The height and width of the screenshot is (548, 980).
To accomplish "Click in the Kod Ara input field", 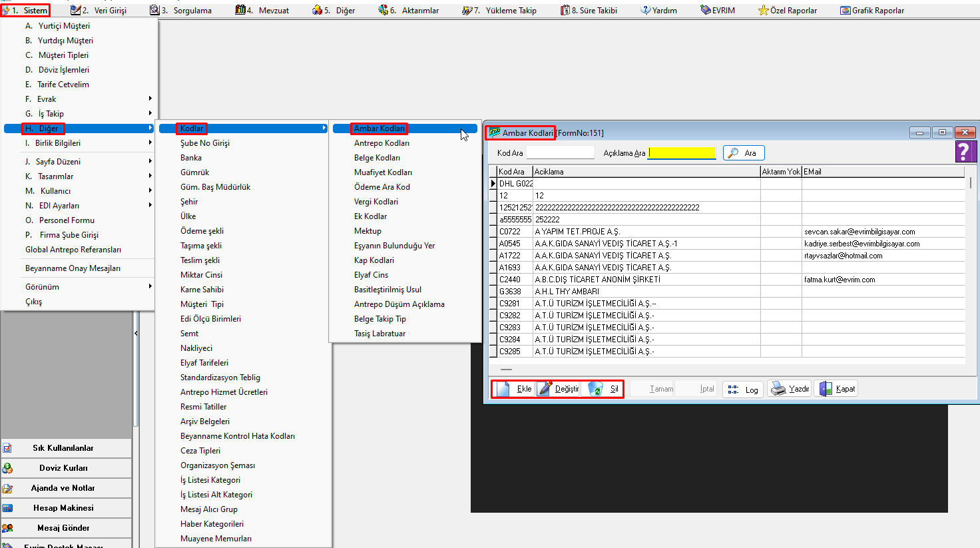I will [560, 152].
